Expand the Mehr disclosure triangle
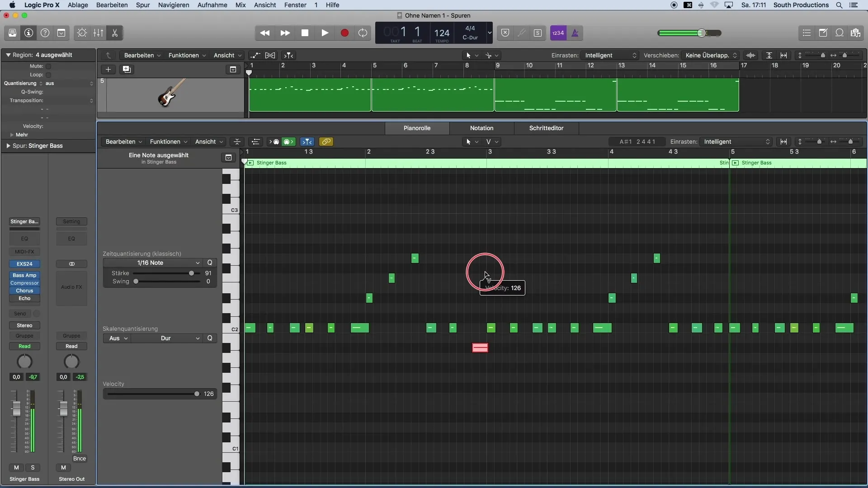This screenshot has height=488, width=868. 12,135
